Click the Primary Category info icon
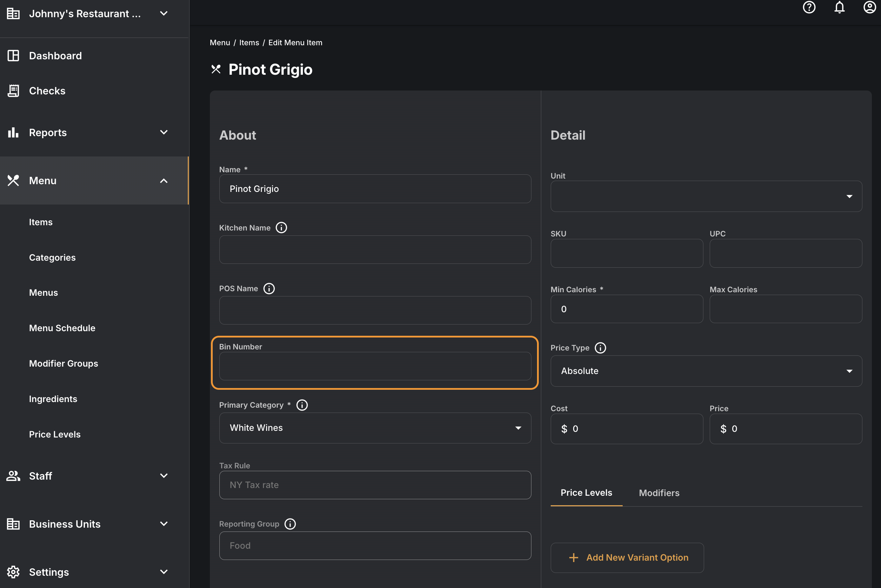 point(302,405)
